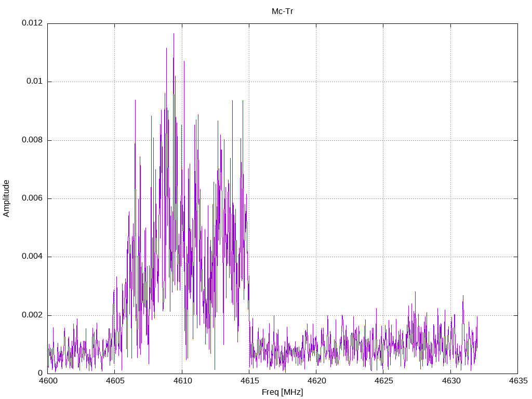The width and height of the screenshot is (532, 399).
Task: Click the x-axis tick label 4635
Action: click(x=518, y=381)
